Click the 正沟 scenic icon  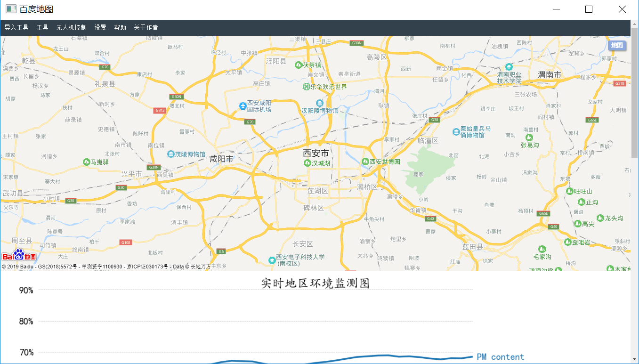coord(581,202)
